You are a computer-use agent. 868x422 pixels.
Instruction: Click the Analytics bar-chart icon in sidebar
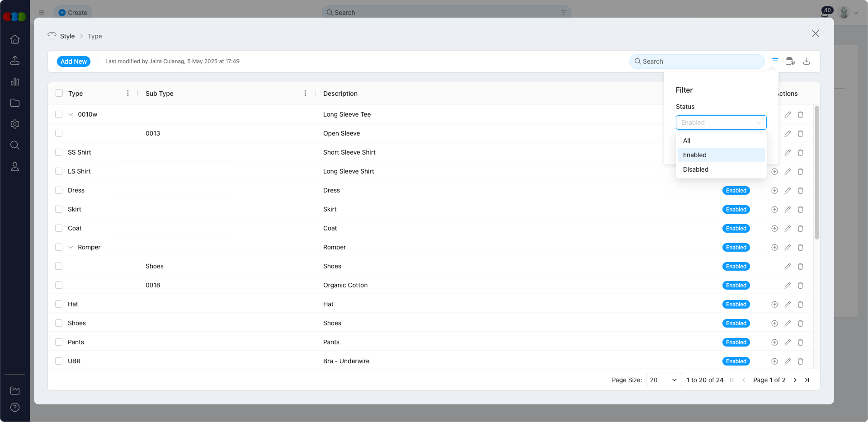(15, 82)
